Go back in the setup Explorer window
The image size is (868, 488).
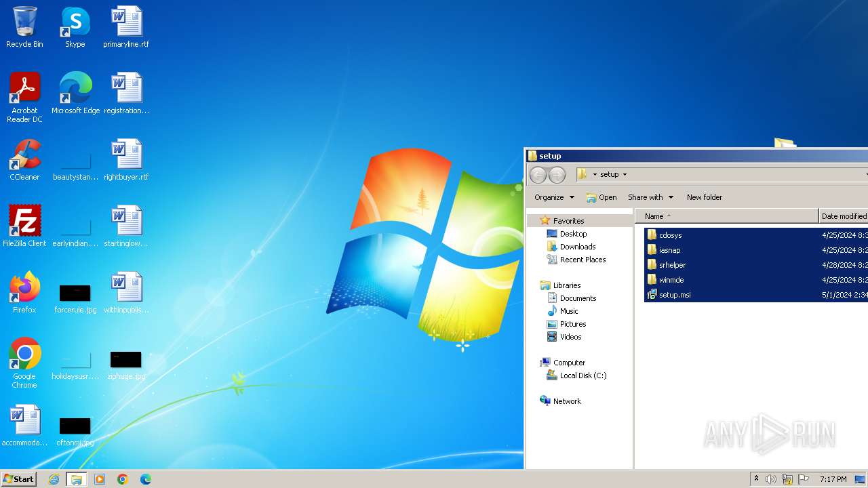(x=538, y=175)
